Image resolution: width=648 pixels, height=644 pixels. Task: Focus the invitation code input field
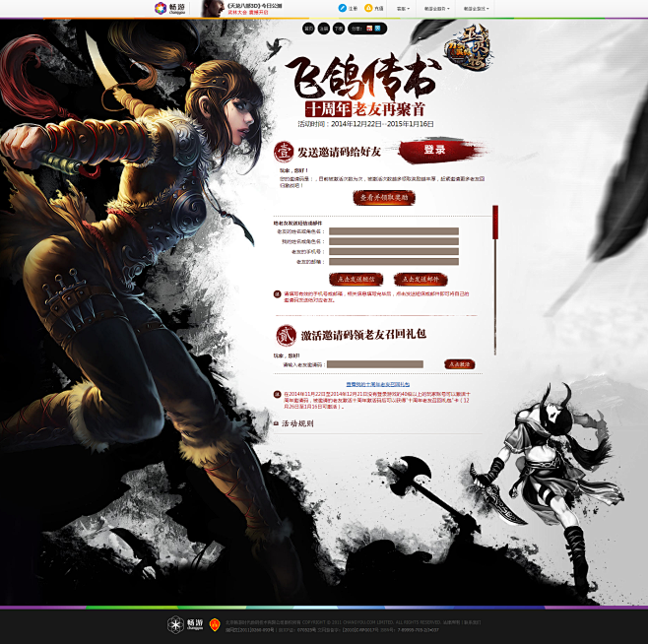[375, 364]
